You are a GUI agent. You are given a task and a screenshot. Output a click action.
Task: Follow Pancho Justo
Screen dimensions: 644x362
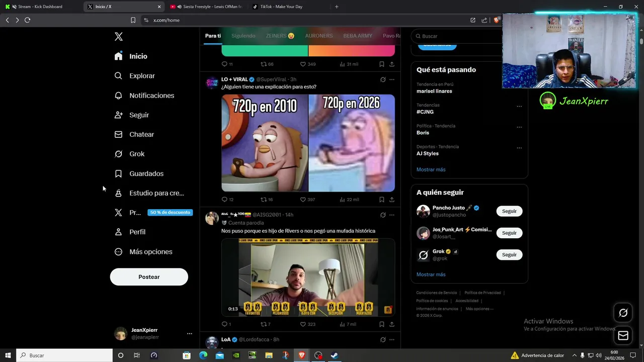[509, 211]
